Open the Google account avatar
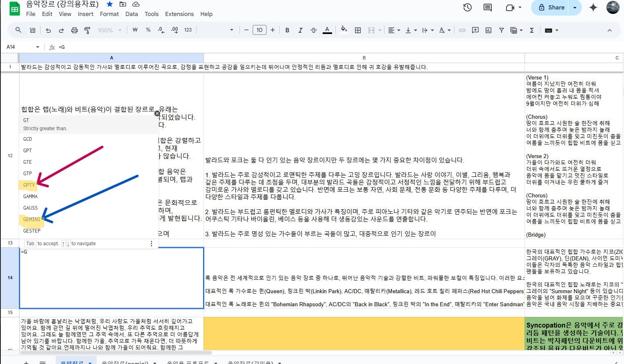The width and height of the screenshot is (624, 364). tap(613, 7)
